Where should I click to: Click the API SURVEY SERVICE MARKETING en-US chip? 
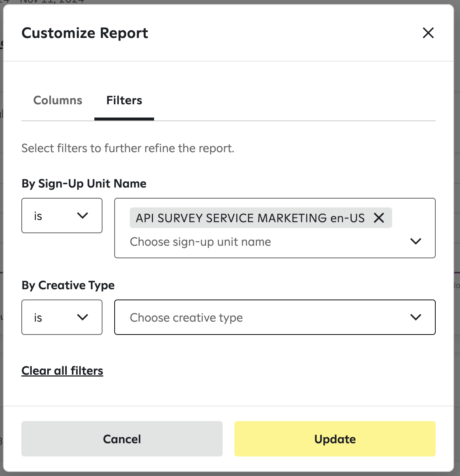click(250, 218)
